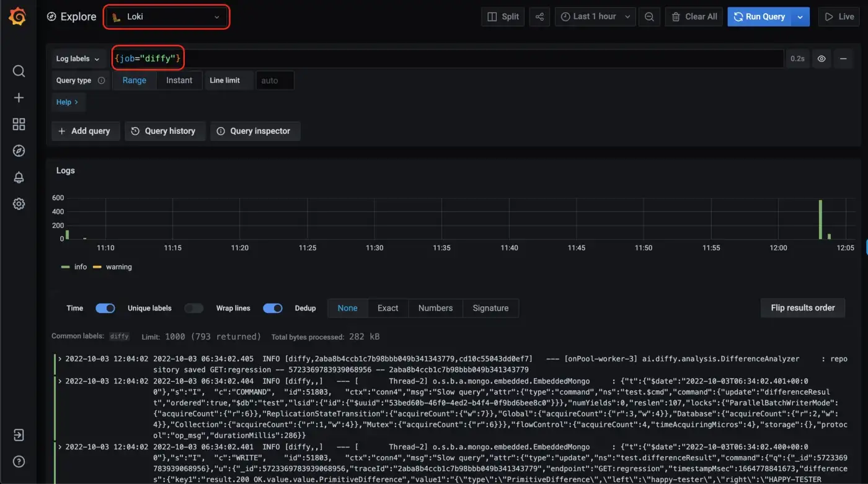Screen dimensions: 868x484
Task: Open Query inspector
Action: point(255,131)
